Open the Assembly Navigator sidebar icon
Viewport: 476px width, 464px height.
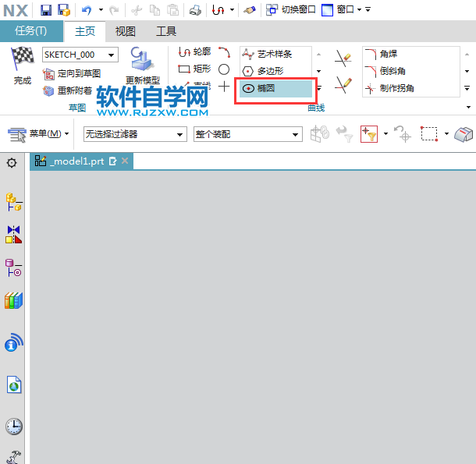tap(14, 202)
